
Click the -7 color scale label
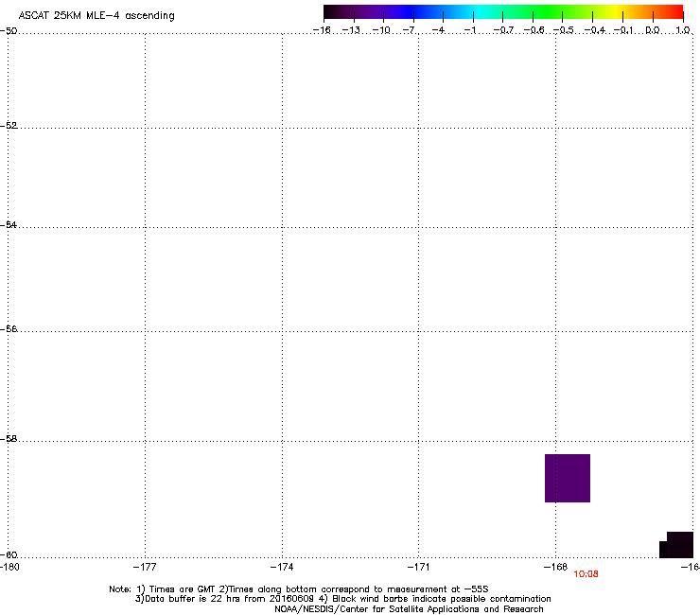(x=410, y=30)
